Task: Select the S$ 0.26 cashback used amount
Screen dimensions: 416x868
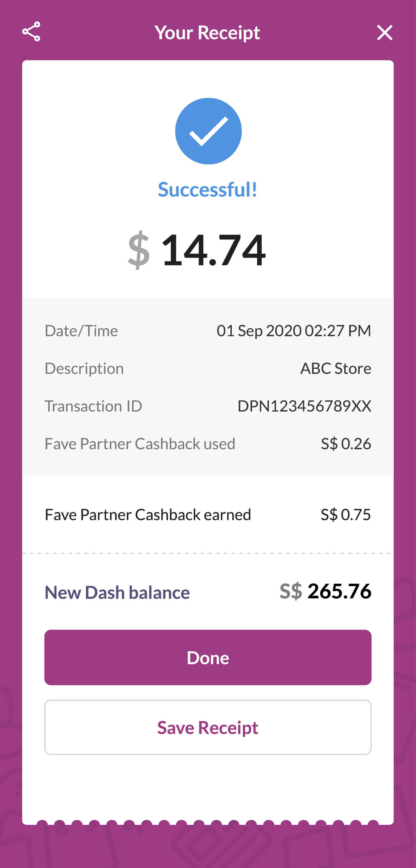Action: [346, 444]
